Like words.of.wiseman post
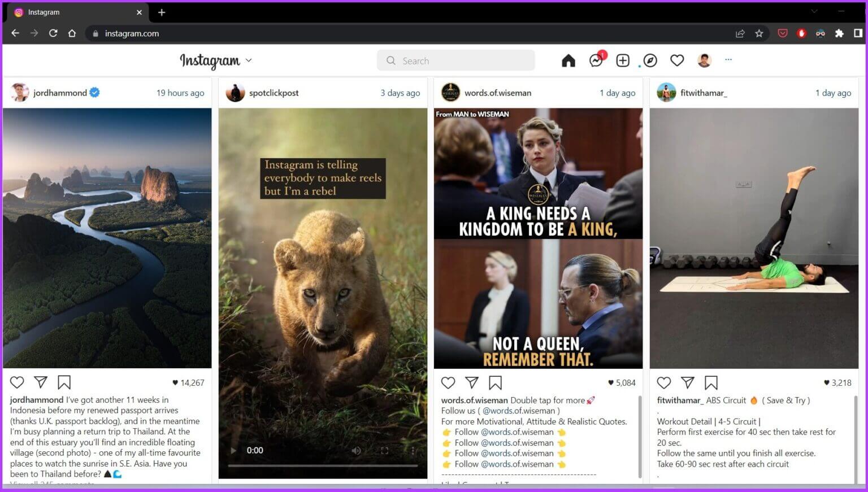 (x=448, y=382)
